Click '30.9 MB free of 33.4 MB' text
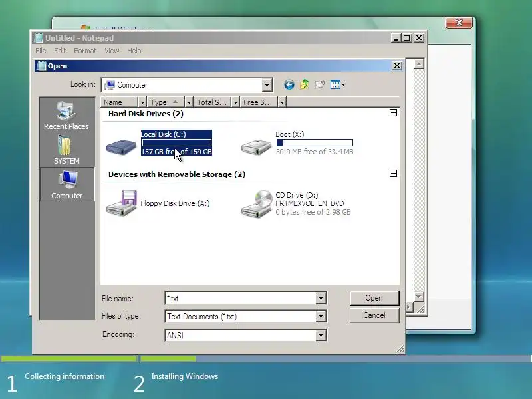Screen dimensions: 532x399 (x=315, y=152)
